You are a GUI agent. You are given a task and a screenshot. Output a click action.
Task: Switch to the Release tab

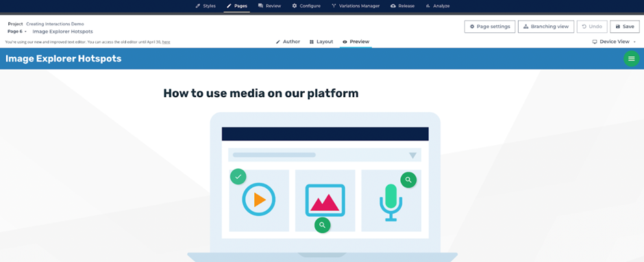(x=402, y=5)
